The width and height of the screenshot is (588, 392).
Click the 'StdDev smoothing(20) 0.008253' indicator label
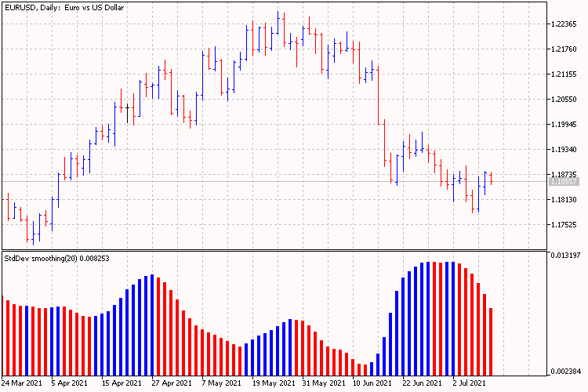[x=56, y=259]
